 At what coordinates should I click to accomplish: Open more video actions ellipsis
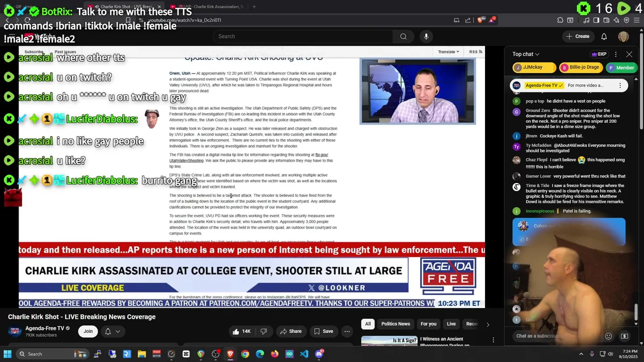[347, 331]
